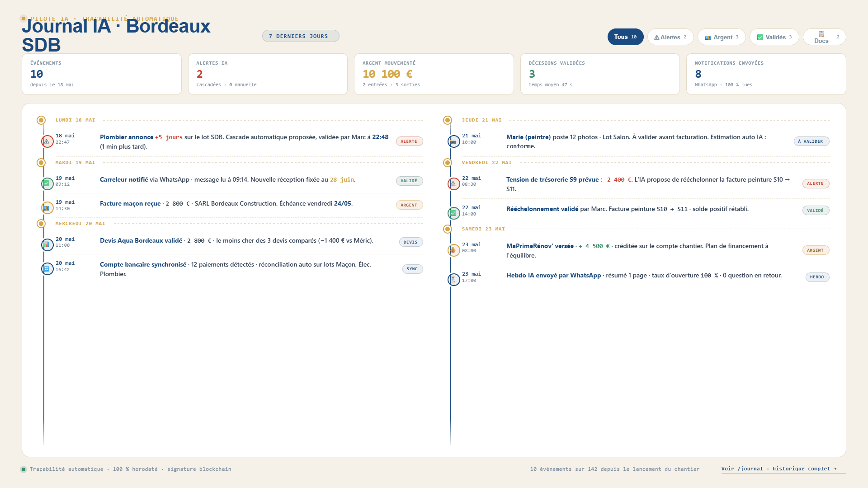868x488 pixels.
Task: Select the Tous filter tab
Action: pyautogui.click(x=625, y=37)
